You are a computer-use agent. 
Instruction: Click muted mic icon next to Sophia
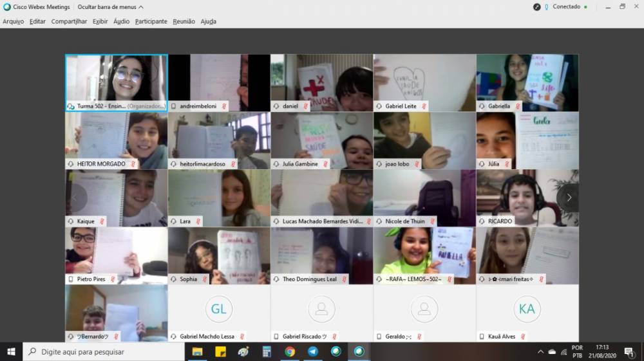pyautogui.click(x=205, y=279)
